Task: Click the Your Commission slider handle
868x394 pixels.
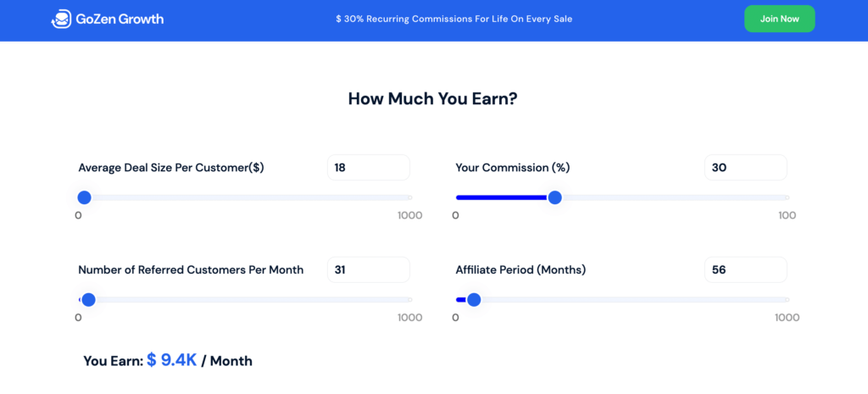Action: point(554,197)
